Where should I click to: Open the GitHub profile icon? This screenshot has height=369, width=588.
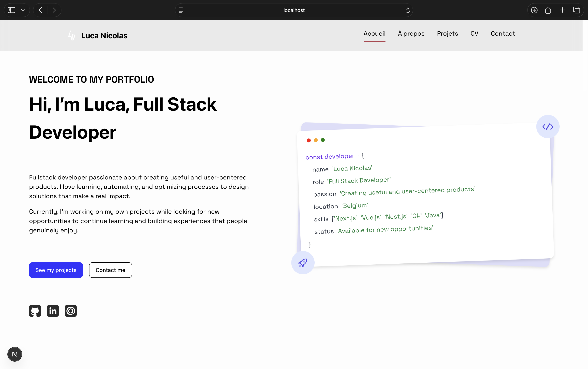35,311
